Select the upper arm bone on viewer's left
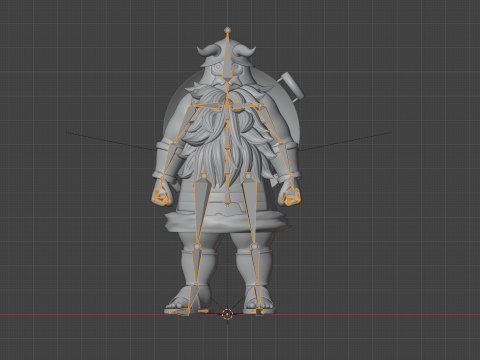The image size is (480, 360). [184, 124]
